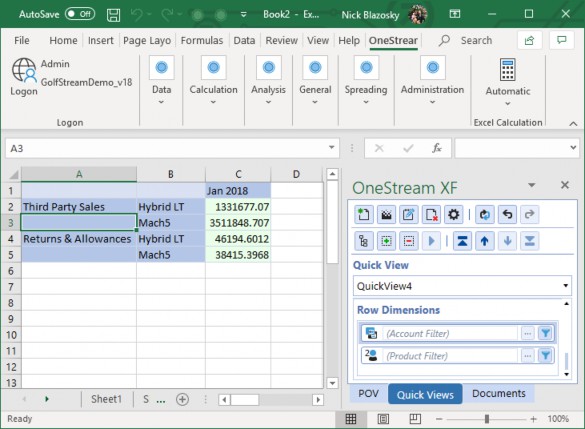Open the Formulas ribbon tab
Screen dimensions: 585x429
(201, 40)
